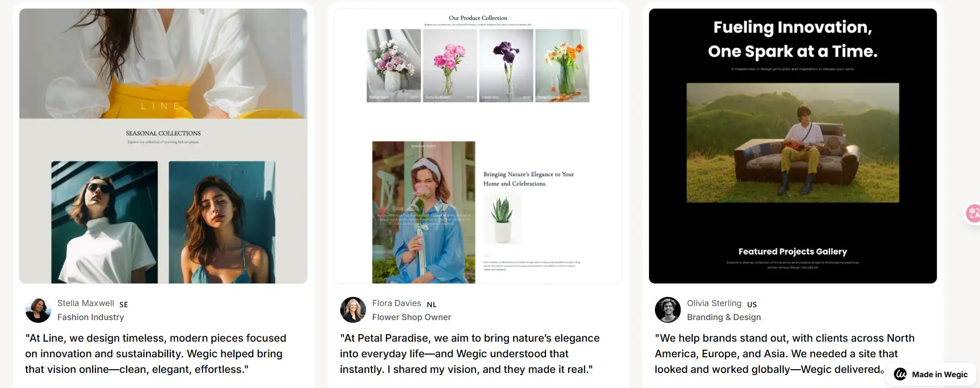This screenshot has width=980, height=388.
Task: Click the sunglasses model photo in Line preview
Action: coord(105,222)
